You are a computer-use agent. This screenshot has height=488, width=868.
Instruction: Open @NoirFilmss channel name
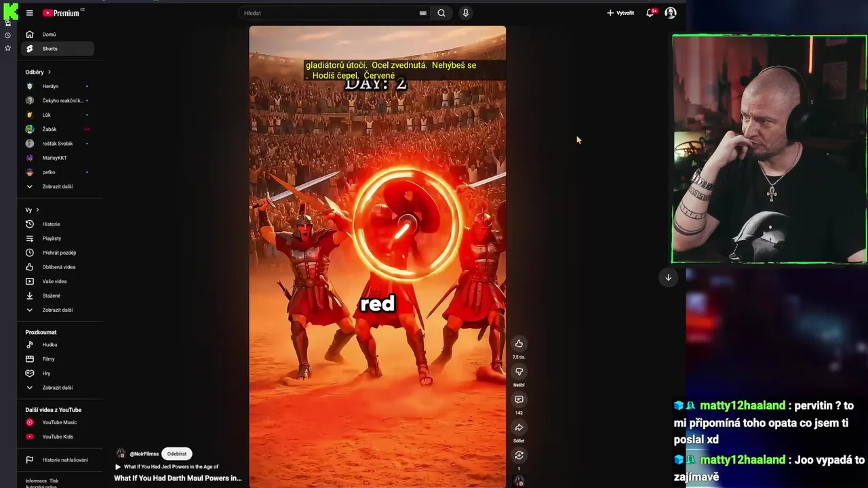(x=144, y=454)
